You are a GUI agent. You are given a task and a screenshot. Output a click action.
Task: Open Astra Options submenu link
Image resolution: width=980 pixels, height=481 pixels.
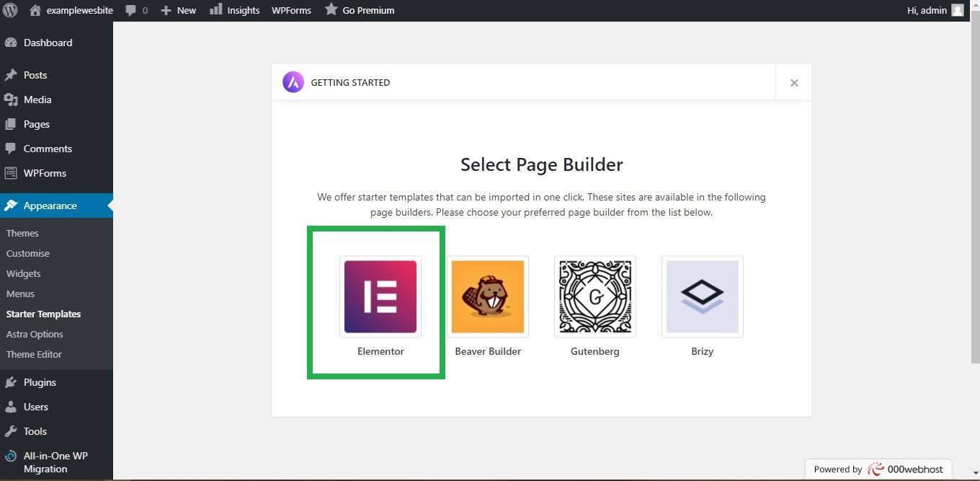point(35,334)
